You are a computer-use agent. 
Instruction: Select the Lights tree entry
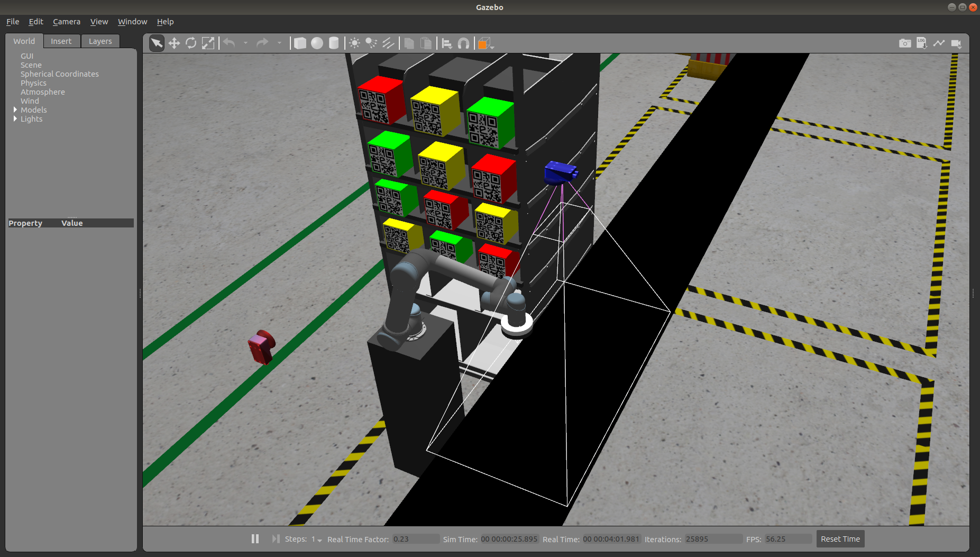coord(31,119)
